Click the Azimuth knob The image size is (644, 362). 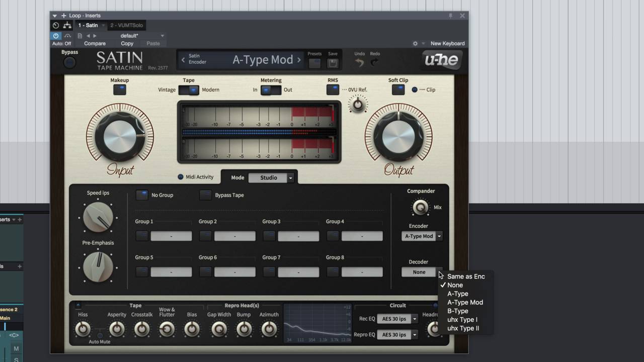click(x=269, y=329)
